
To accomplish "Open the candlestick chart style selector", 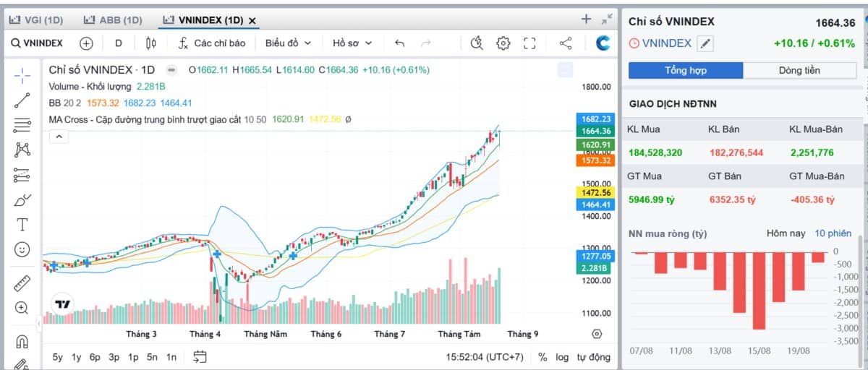I will (x=150, y=43).
